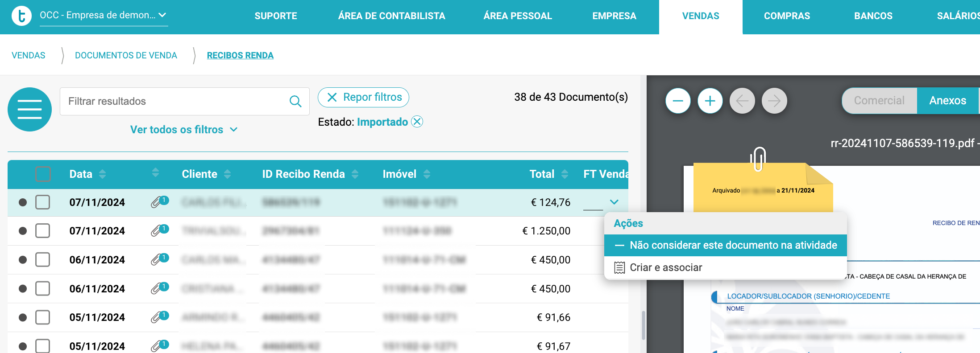The width and height of the screenshot is (980, 353).
Task: Check the row with total € 1.250,00
Action: (43, 230)
